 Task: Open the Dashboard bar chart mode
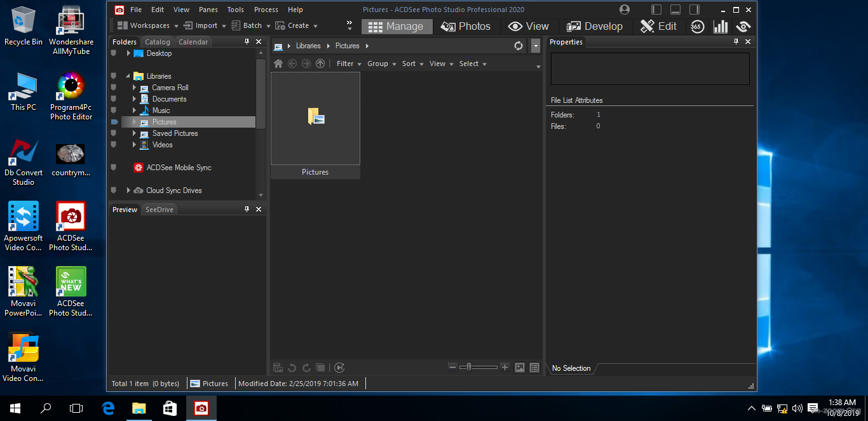tap(721, 26)
